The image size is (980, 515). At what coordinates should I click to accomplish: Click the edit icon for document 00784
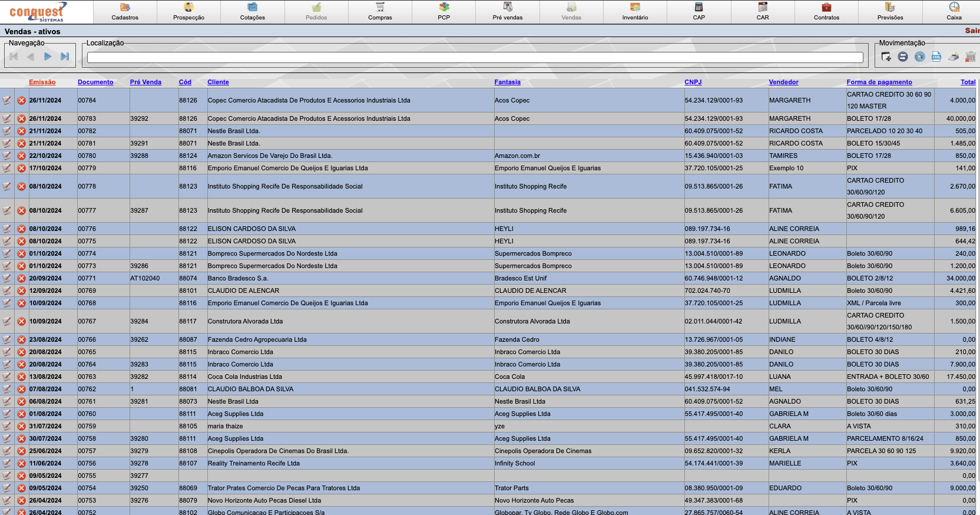pos(7,101)
